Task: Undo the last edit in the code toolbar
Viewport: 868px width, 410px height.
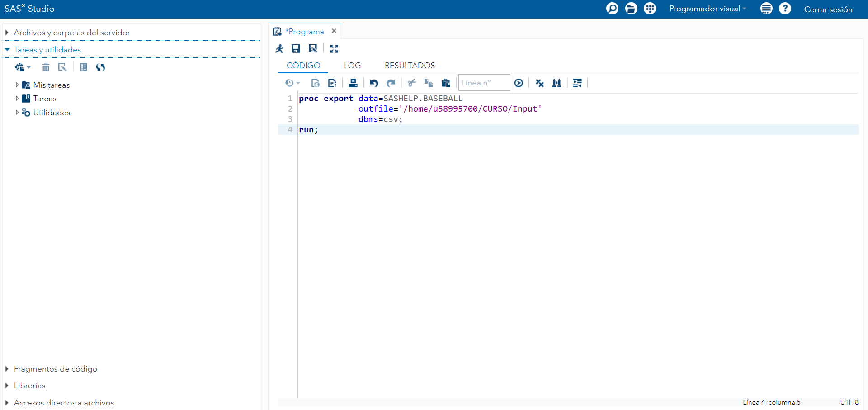Action: point(373,83)
